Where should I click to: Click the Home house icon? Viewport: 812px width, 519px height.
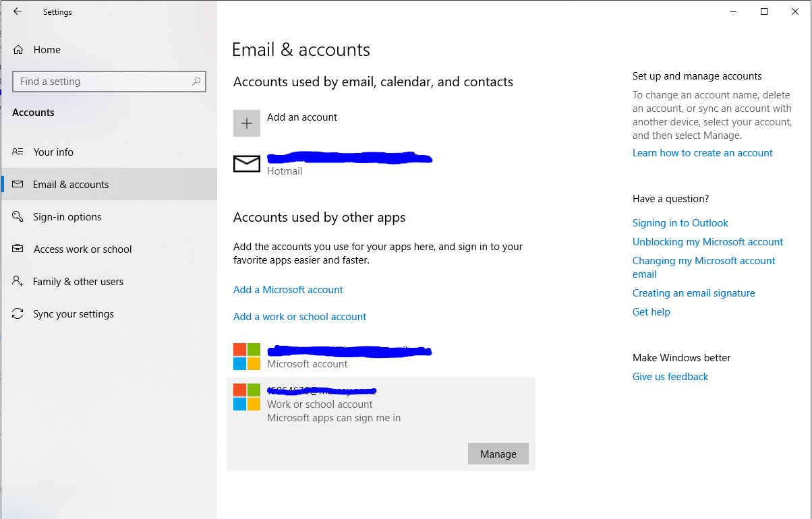pos(18,50)
